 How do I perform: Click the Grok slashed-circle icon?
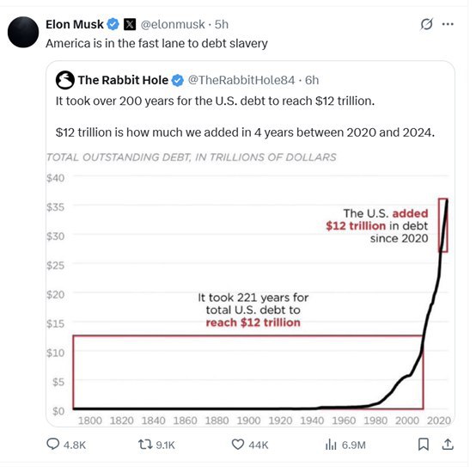(x=426, y=24)
